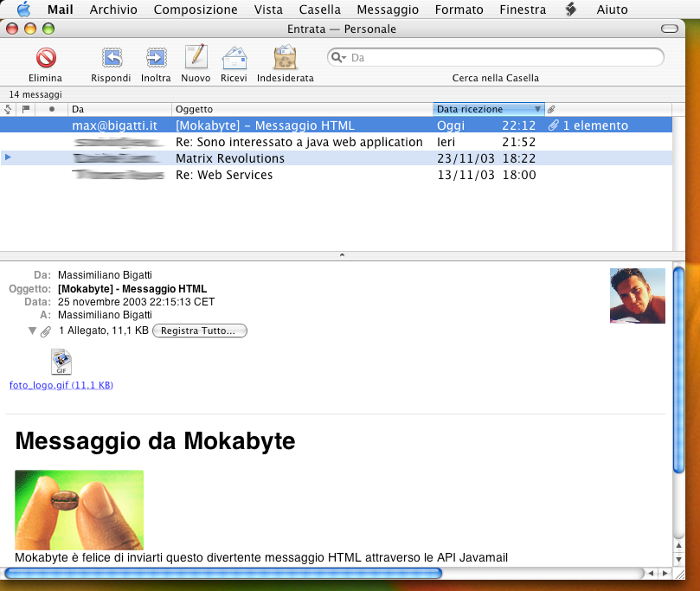Sort by the flag column header
Viewport: 700px width, 591px height.
tap(26, 109)
